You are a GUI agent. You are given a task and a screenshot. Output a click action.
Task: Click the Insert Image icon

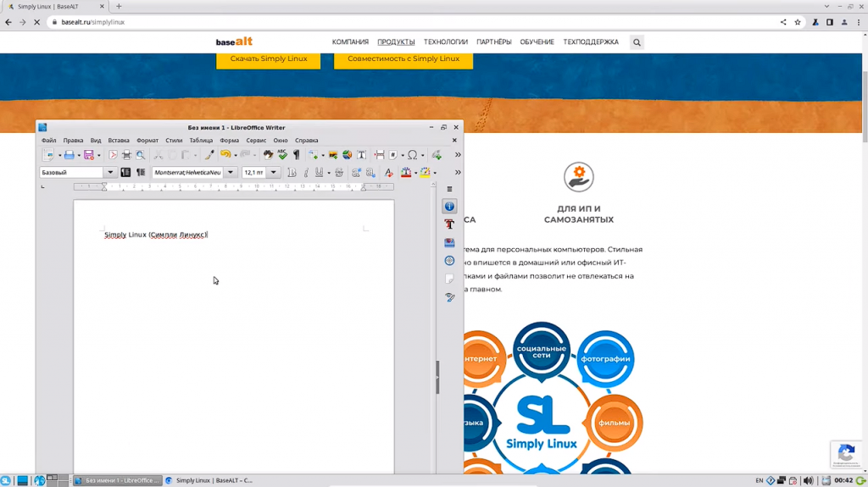332,155
